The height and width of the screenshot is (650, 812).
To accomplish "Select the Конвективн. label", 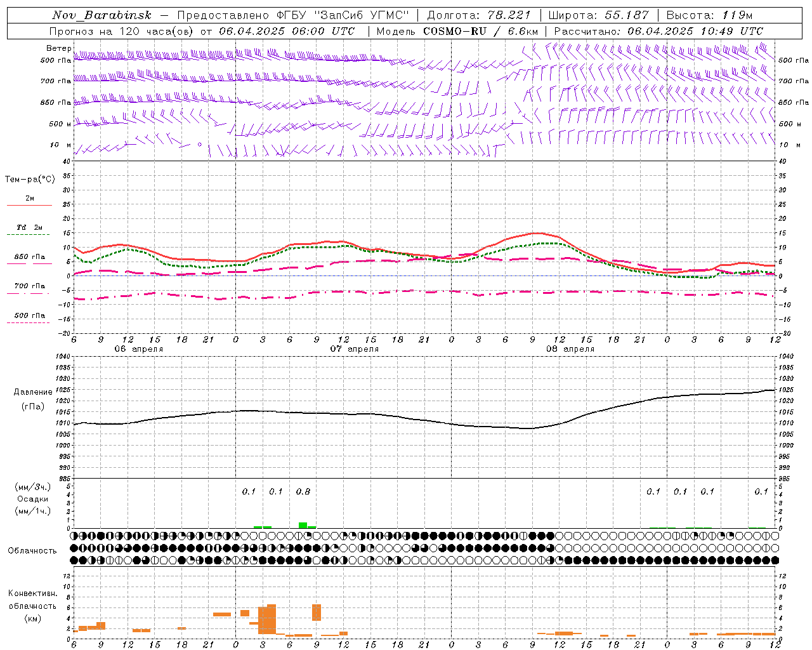I will 33,594.
